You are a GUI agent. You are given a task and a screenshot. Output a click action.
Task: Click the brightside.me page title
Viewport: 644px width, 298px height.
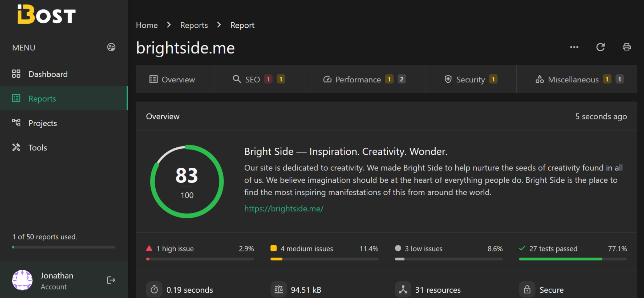click(x=185, y=48)
